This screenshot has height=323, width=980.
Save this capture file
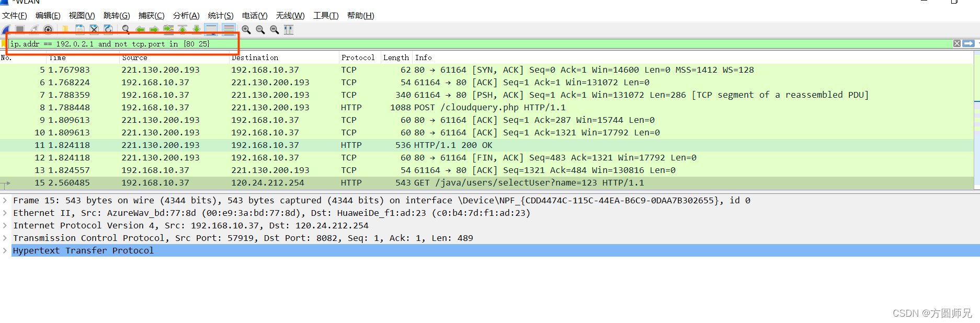(79, 30)
